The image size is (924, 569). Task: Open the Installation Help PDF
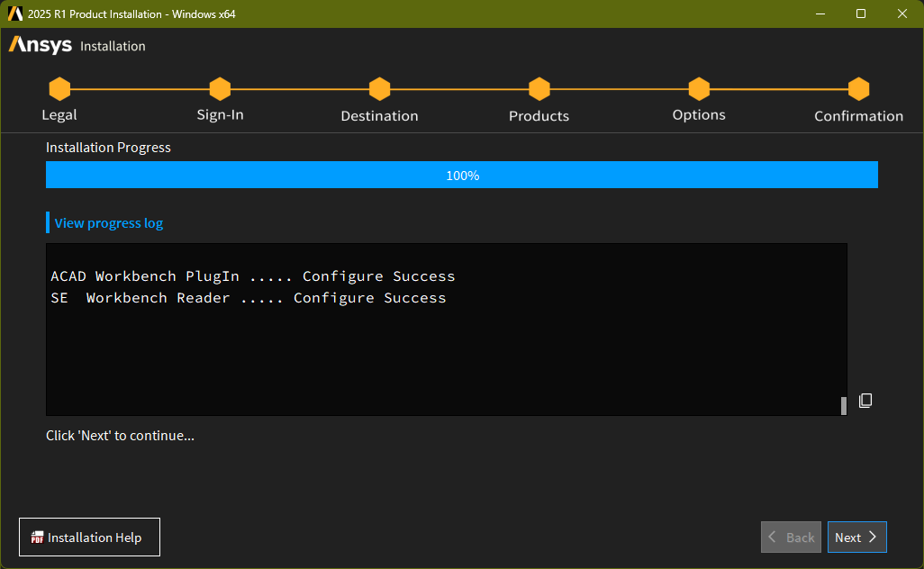[89, 537]
